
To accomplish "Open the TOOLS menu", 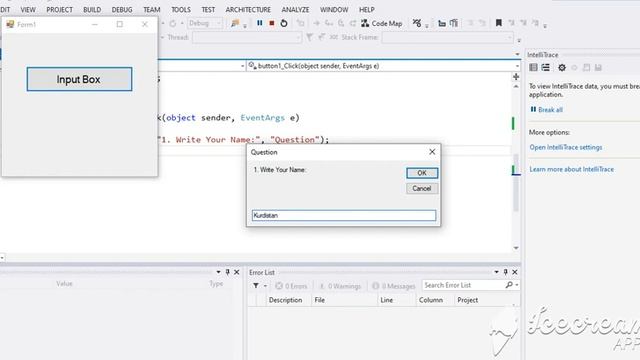I will tap(181, 9).
